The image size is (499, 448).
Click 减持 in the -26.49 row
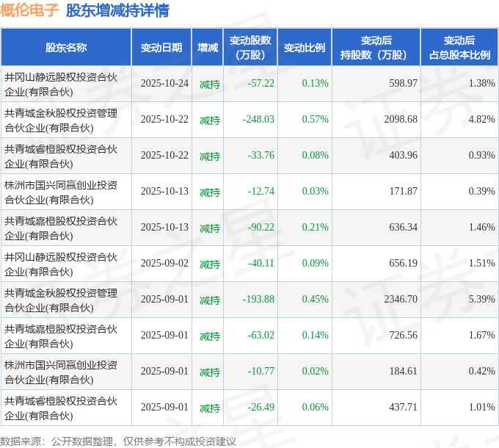tap(210, 408)
